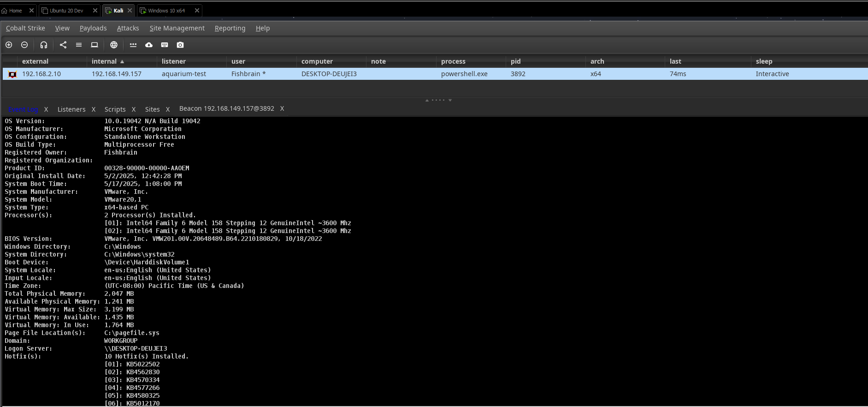This screenshot has width=868, height=407.
Task: Sort sessions by last column header
Action: 708,61
